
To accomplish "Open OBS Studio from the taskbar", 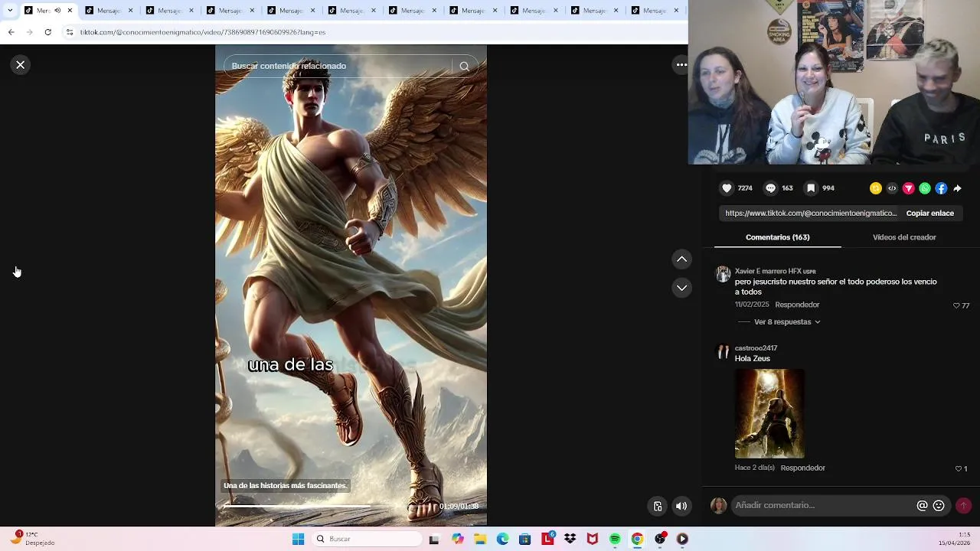I will [660, 539].
